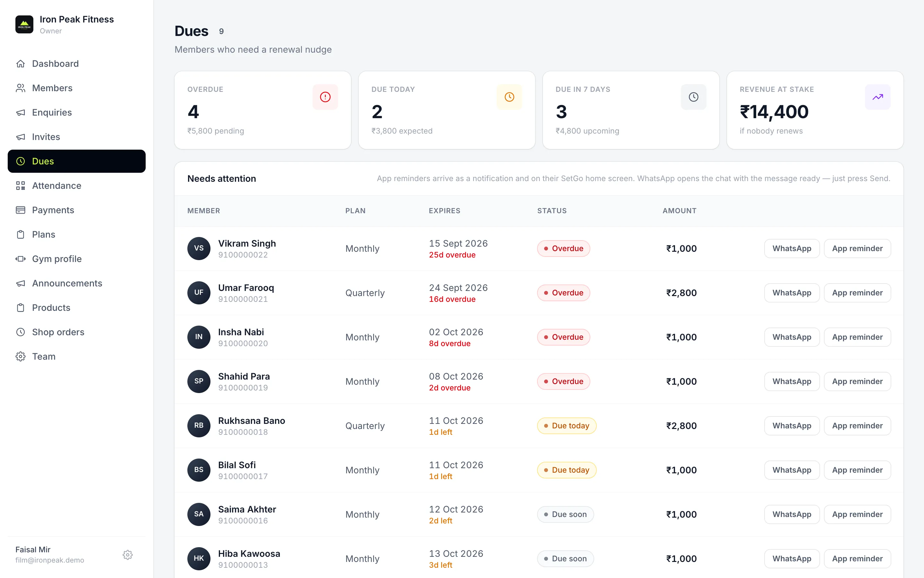Click the Shop orders clock icon

point(21,332)
